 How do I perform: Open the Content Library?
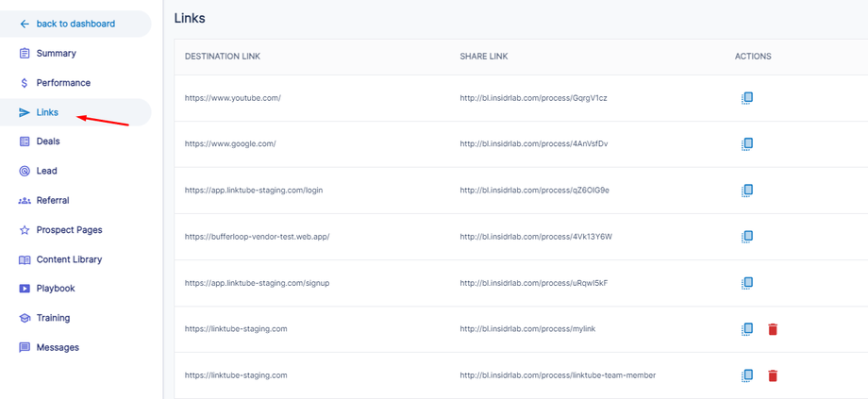(69, 259)
